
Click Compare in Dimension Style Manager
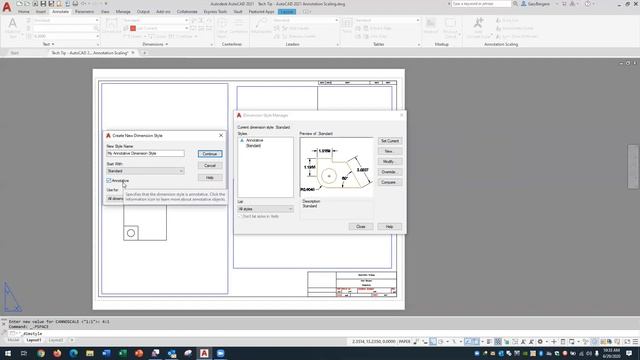(x=389, y=182)
